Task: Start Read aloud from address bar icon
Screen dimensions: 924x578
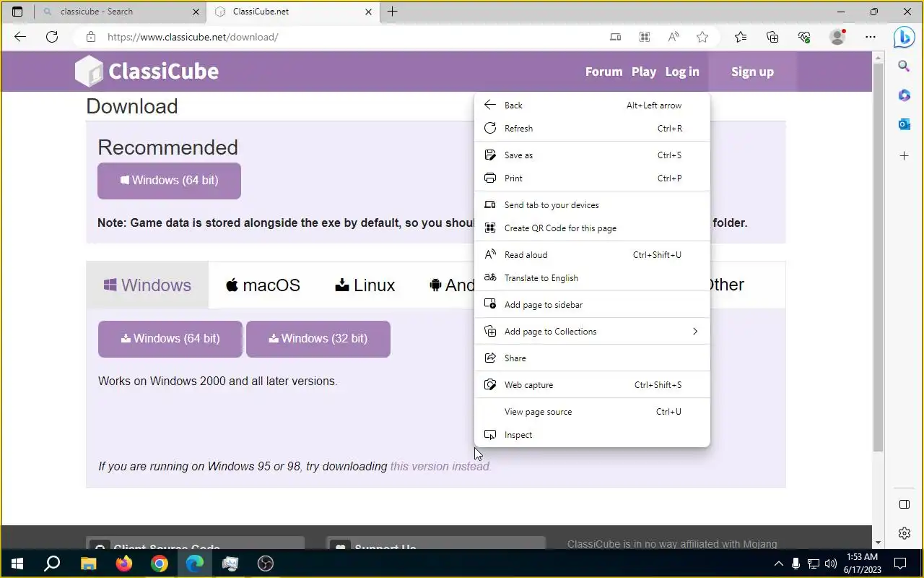Action: tap(673, 37)
